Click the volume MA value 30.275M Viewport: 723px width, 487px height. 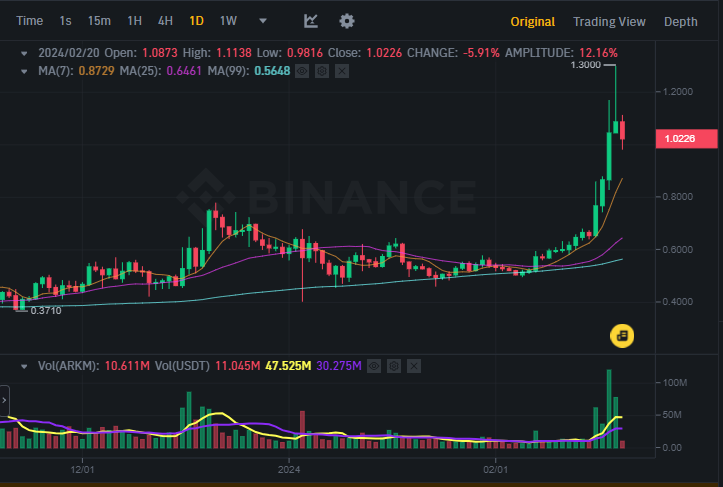(x=339, y=366)
